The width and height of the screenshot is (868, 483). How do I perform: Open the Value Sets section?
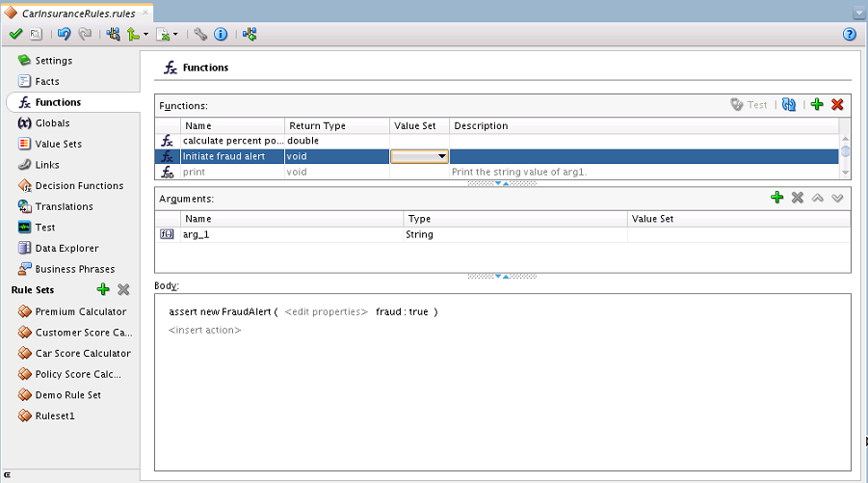pos(58,144)
